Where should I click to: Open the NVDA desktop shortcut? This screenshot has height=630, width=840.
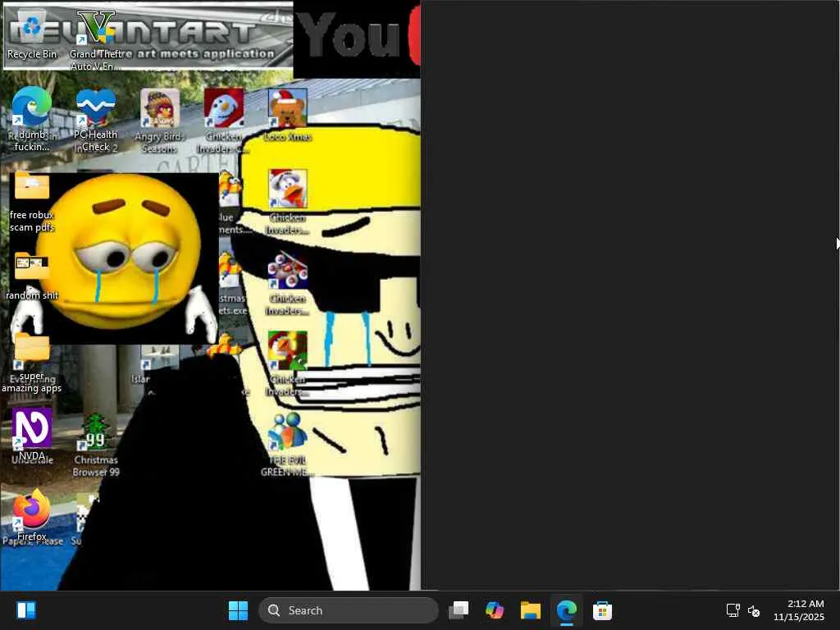point(32,435)
